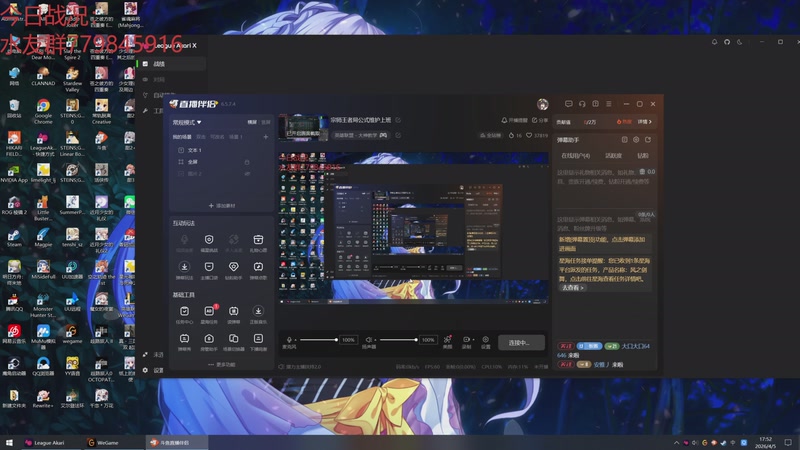Expand 更多功能 under 基础工具
The width and height of the screenshot is (800, 450).
point(222,365)
